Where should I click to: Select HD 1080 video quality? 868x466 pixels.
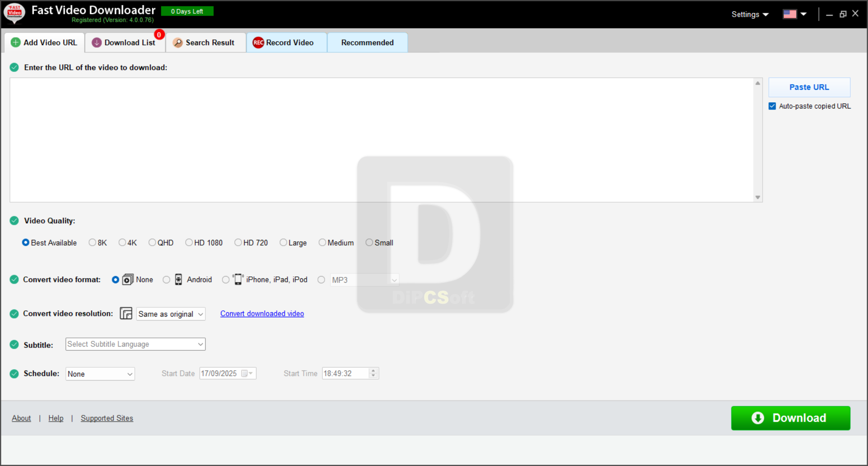(x=189, y=243)
